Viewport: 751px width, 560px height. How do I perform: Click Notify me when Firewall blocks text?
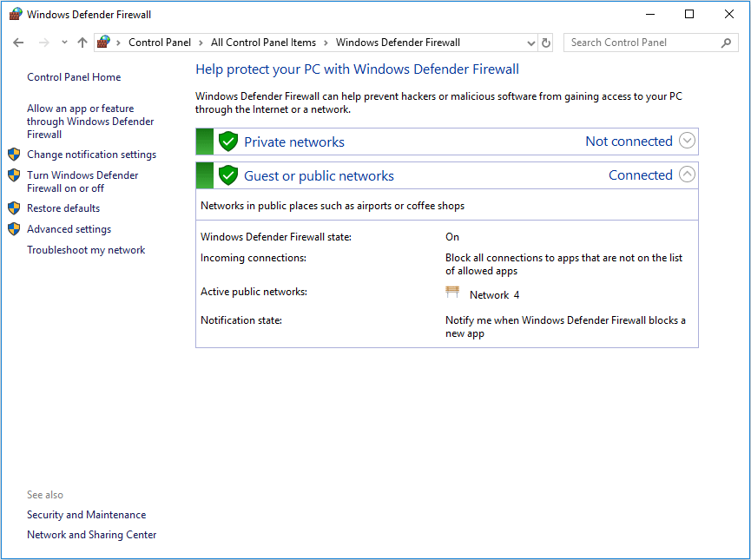click(x=565, y=326)
